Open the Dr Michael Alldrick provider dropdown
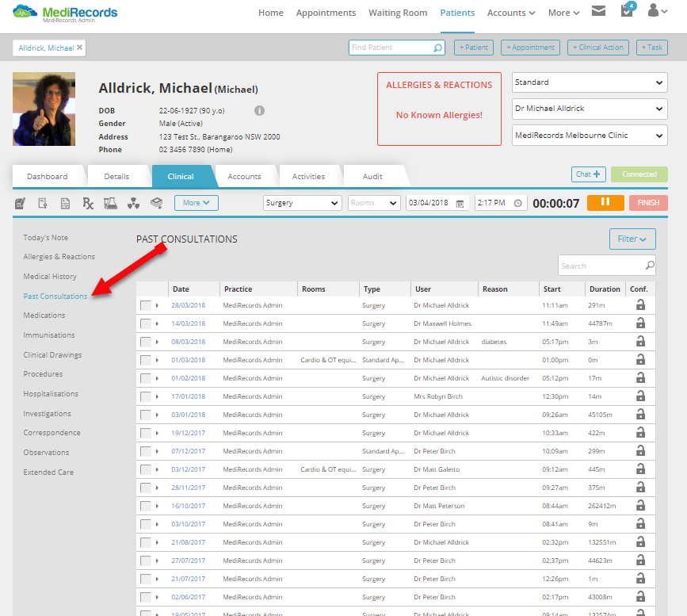687x616 pixels. point(590,109)
